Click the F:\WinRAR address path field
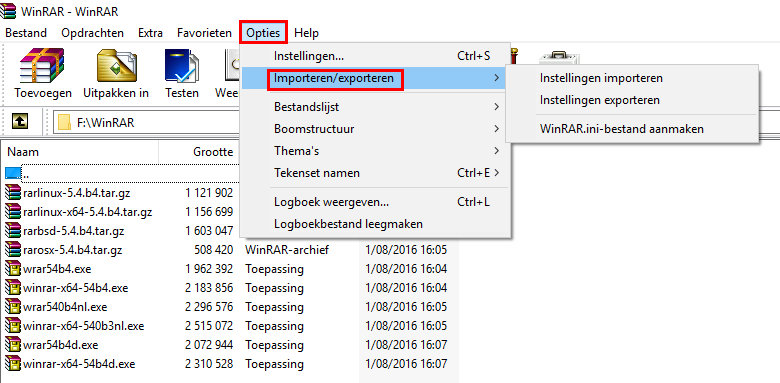Screen dimensions: 780x383 [147, 122]
